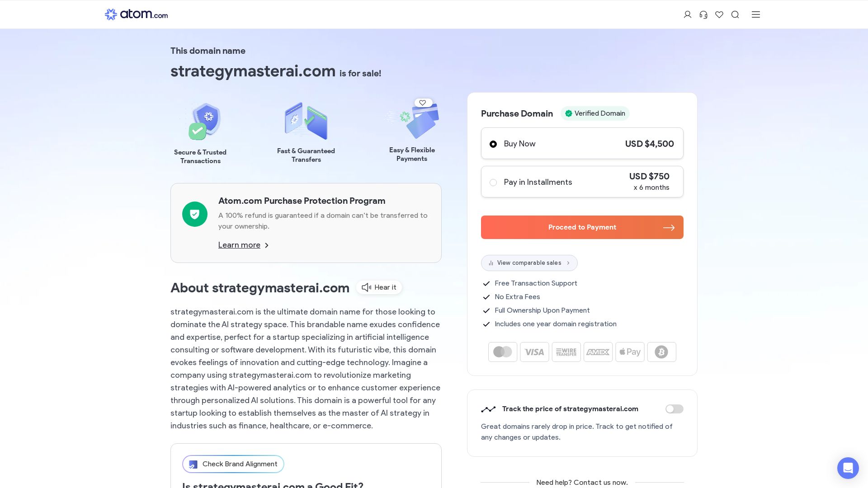Open favorites heart icon in header

coord(719,14)
